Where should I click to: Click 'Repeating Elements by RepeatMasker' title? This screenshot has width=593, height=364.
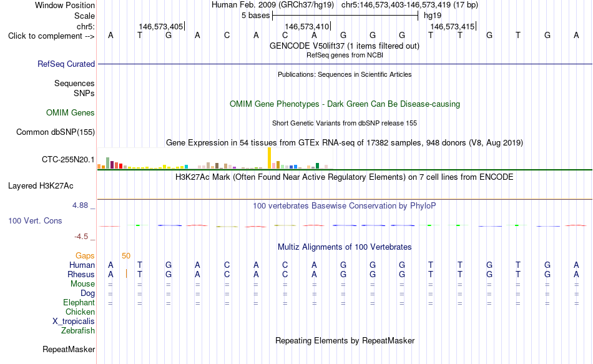(x=345, y=340)
